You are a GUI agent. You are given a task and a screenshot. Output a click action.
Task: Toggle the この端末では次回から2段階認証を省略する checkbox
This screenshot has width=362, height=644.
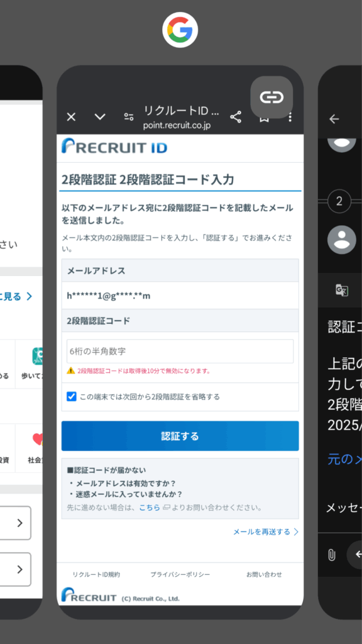pos(72,397)
